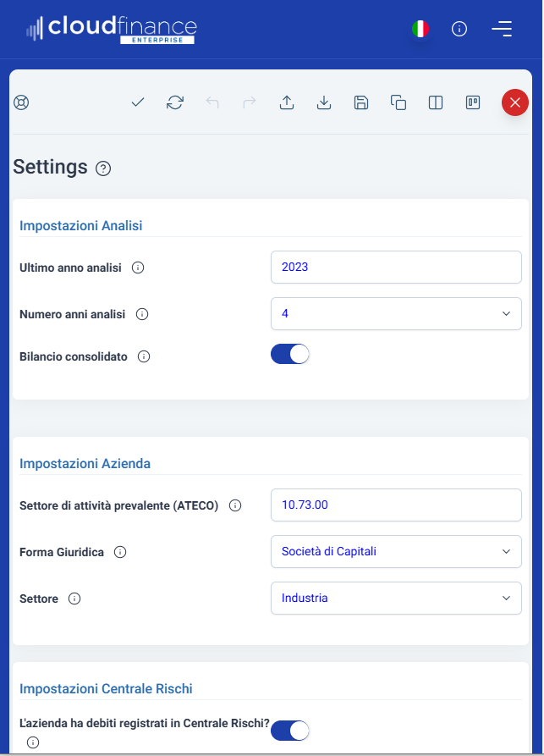This screenshot has width=544, height=756.
Task: Open the board view icon
Action: [473, 102]
